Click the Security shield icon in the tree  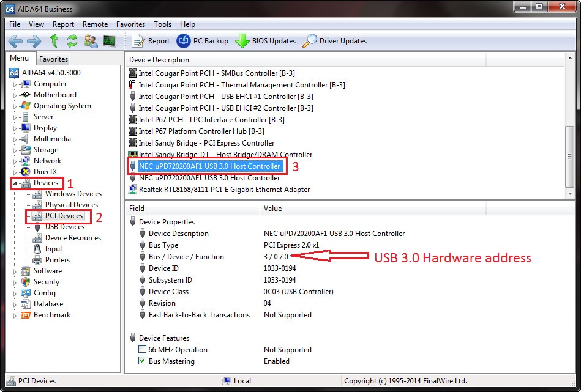[26, 282]
